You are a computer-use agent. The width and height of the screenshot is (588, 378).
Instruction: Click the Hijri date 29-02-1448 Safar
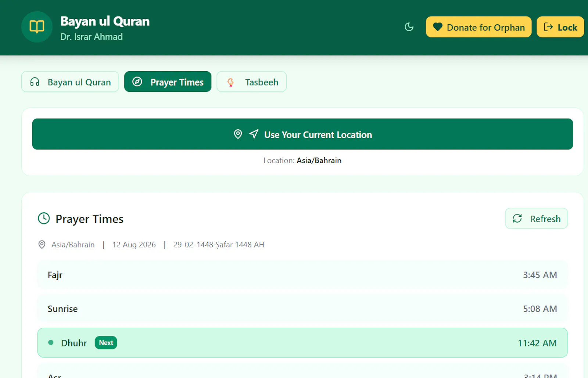218,245
